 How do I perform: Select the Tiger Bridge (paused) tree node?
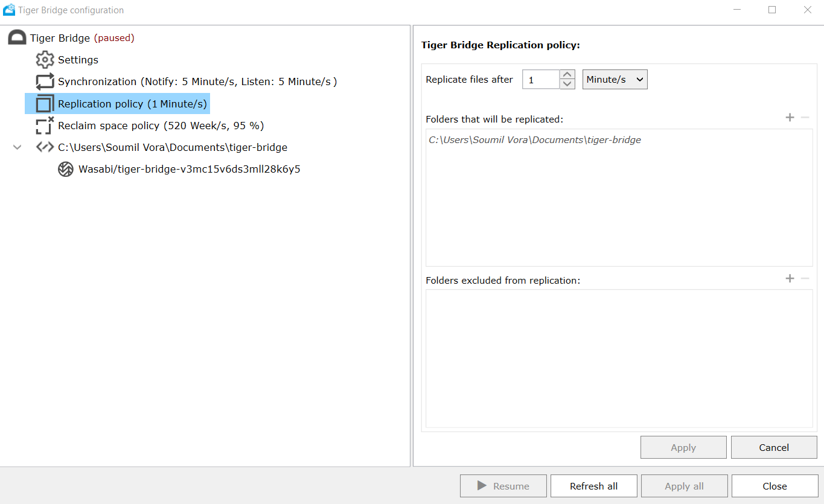point(82,38)
